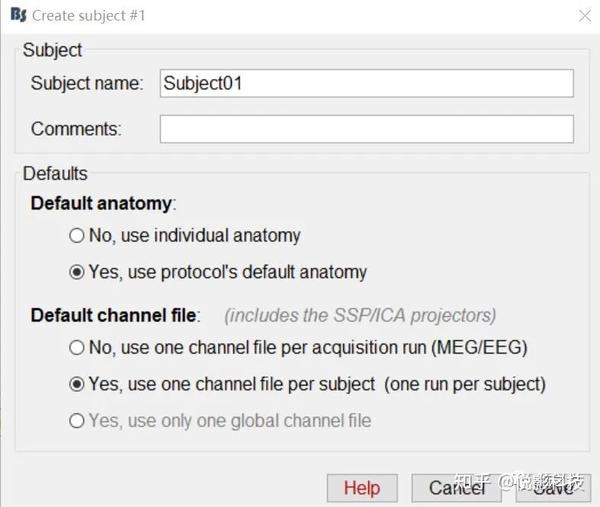Close the Create subject dialog

pyautogui.click(x=584, y=15)
